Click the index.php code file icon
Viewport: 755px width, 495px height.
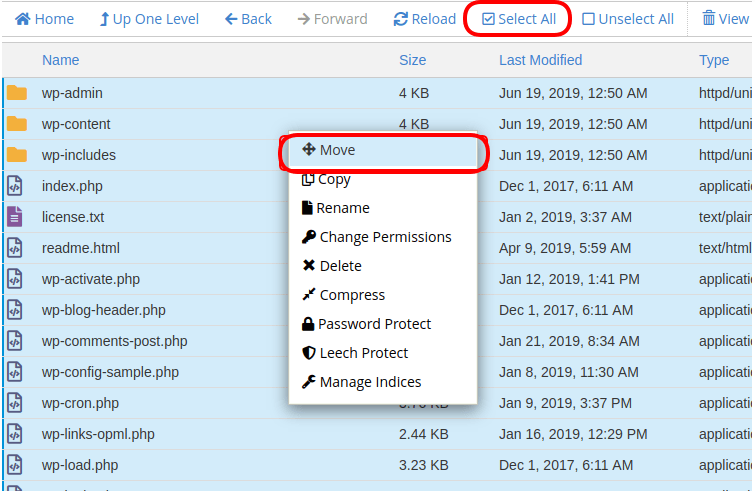14,186
